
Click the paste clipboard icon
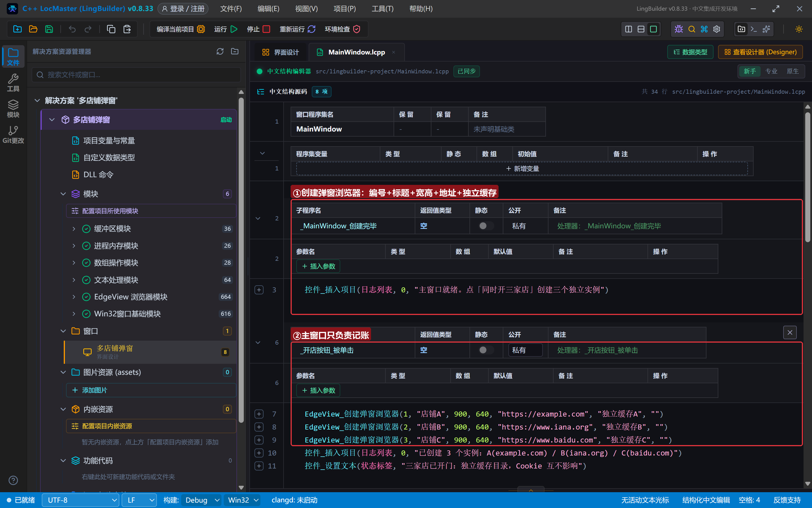point(127,29)
